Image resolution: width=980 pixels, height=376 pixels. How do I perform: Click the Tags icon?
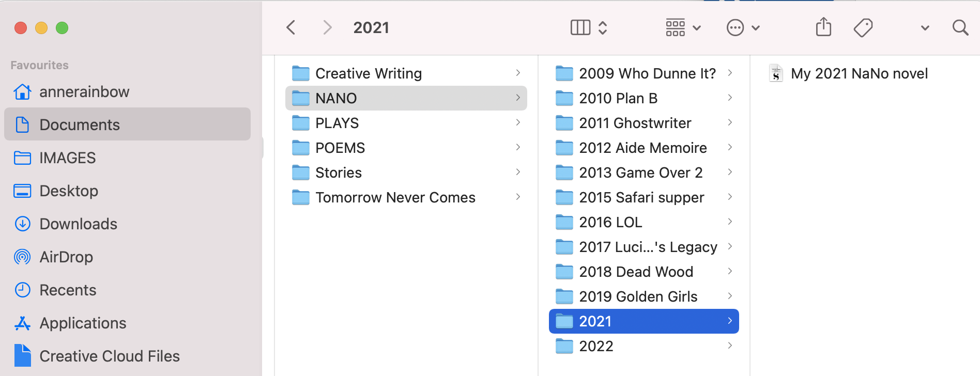(x=863, y=27)
